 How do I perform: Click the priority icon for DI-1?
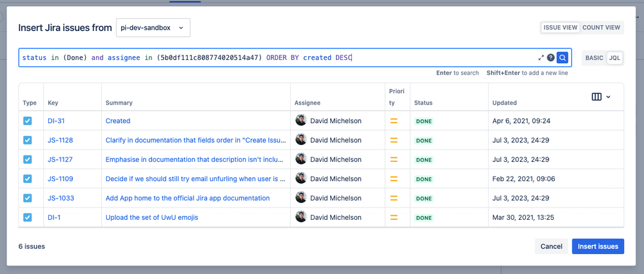[394, 217]
